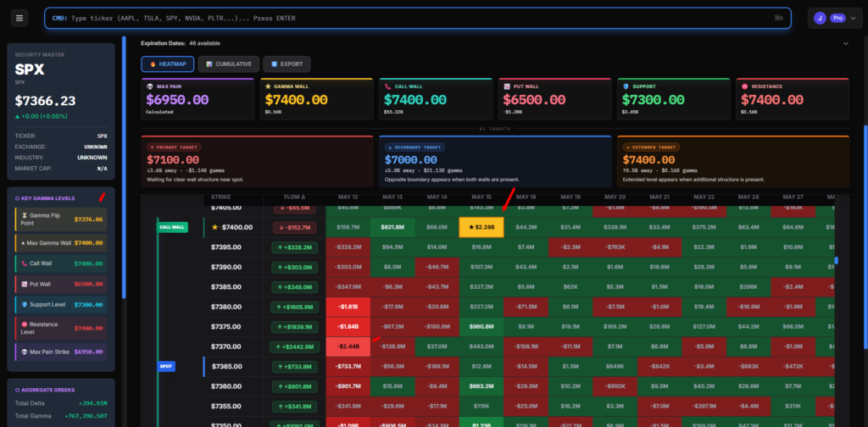Screen dimensions: 868x427
Task: Click the -$1.61B heatmap cell
Action: [348, 307]
